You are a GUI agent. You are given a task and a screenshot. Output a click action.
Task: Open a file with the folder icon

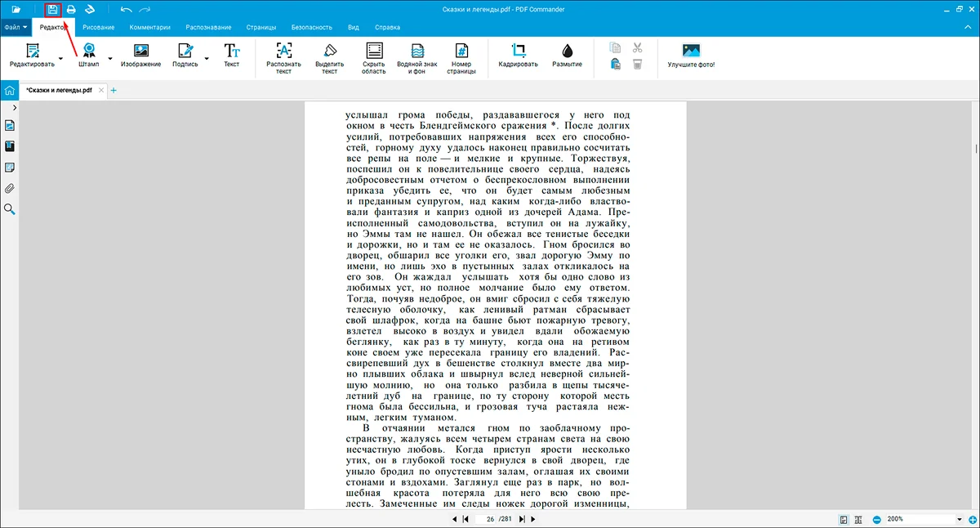[x=16, y=10]
